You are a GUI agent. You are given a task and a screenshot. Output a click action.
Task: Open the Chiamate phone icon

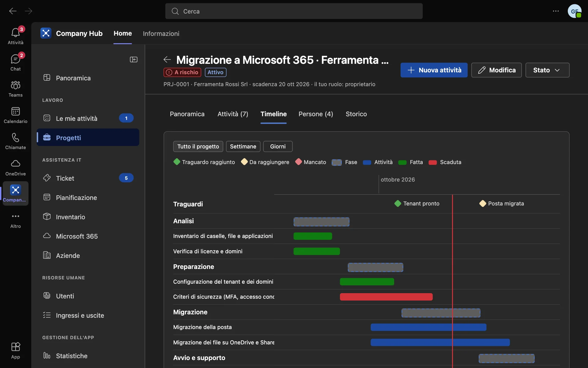pos(15,141)
